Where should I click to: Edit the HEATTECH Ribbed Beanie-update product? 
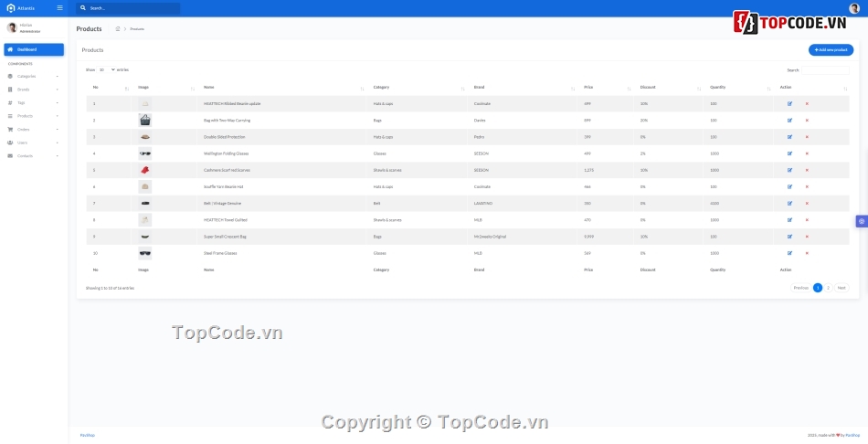[x=789, y=103]
